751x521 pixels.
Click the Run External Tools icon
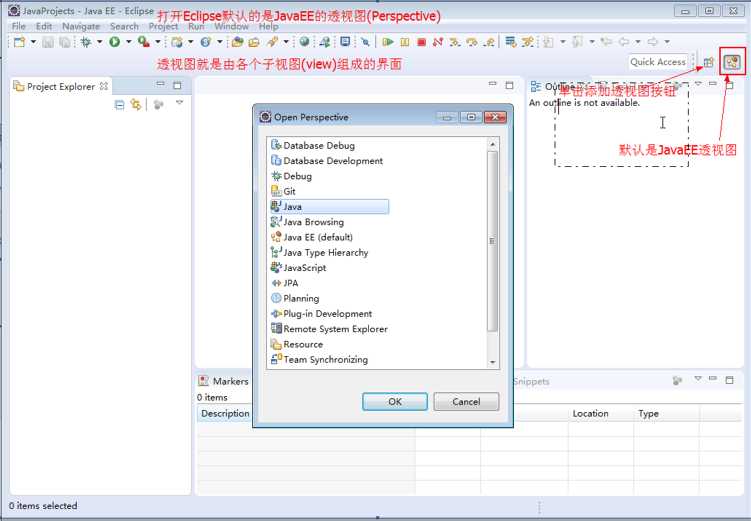click(143, 42)
